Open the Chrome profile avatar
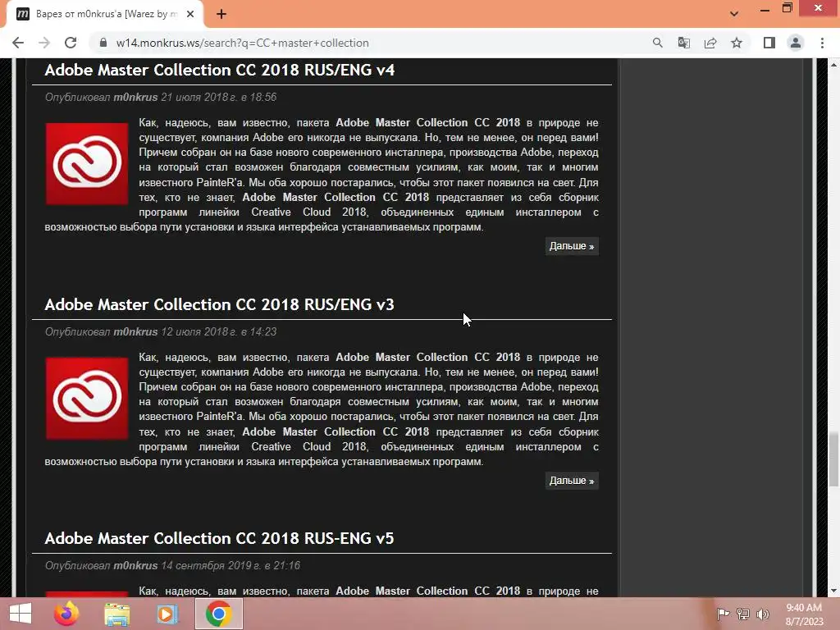This screenshot has height=630, width=840. point(796,43)
